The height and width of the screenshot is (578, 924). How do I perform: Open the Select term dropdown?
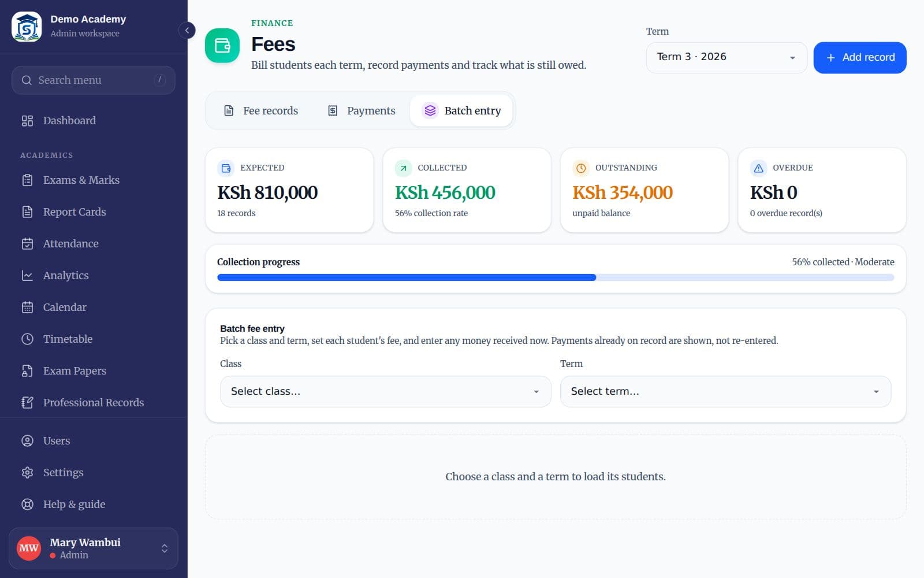coord(725,391)
